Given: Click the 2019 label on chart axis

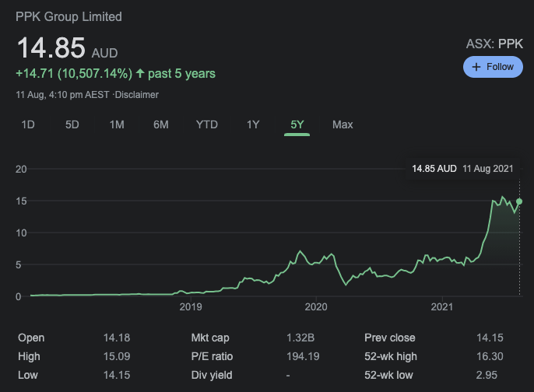Looking at the screenshot, I should tap(191, 307).
